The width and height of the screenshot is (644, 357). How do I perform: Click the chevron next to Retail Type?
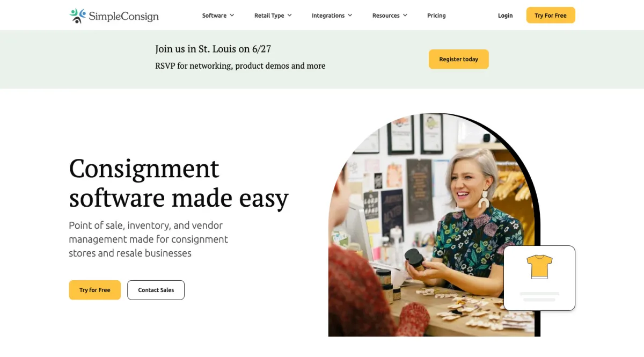tap(289, 16)
